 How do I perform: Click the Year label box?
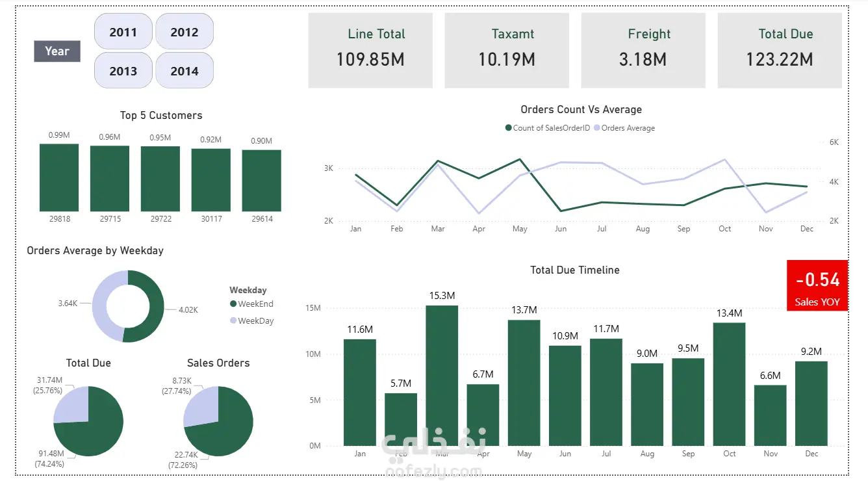click(x=57, y=51)
